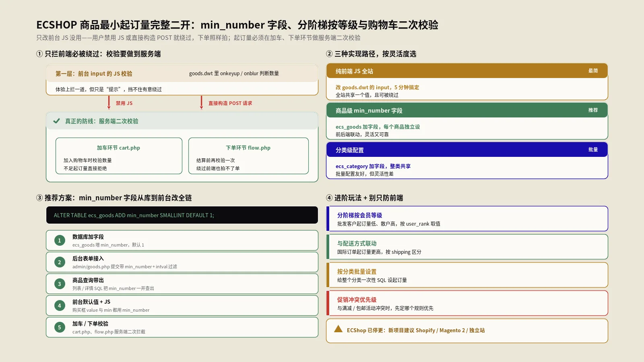
Task: Click the section heading ② 三种实现路径
Action: click(x=371, y=54)
